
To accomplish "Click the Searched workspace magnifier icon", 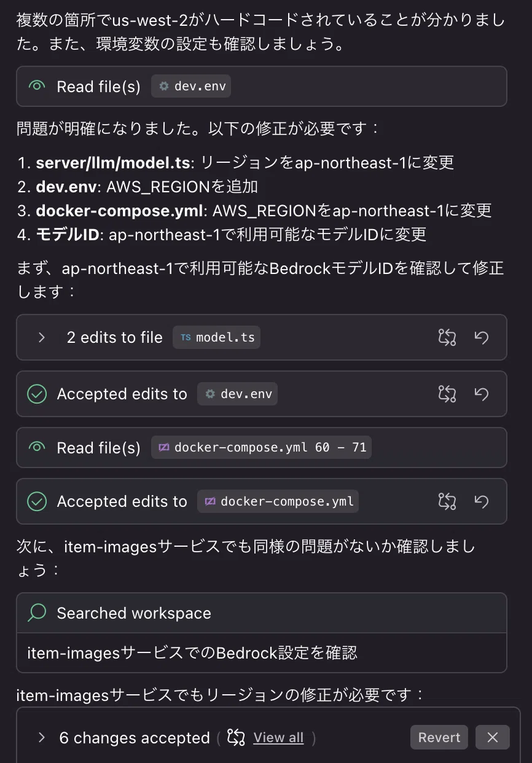I will pos(37,612).
